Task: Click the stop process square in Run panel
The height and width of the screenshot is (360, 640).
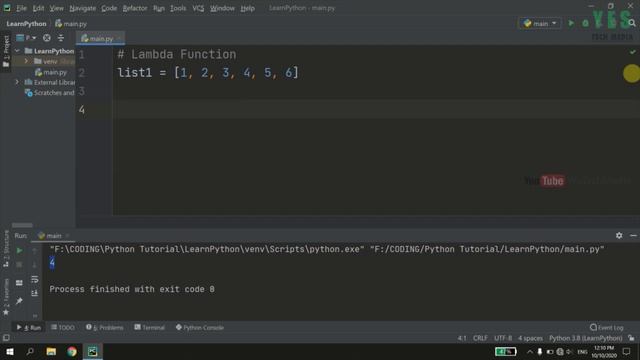Action: point(19,264)
